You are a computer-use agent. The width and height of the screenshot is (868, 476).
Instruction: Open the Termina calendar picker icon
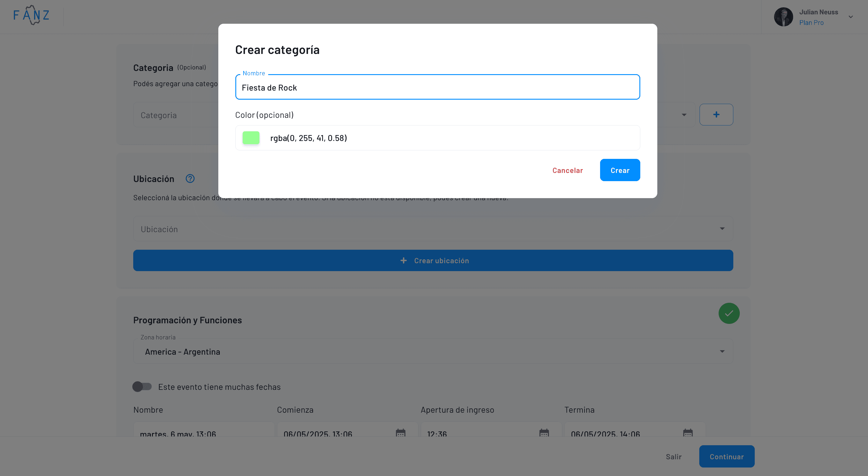pyautogui.click(x=688, y=433)
